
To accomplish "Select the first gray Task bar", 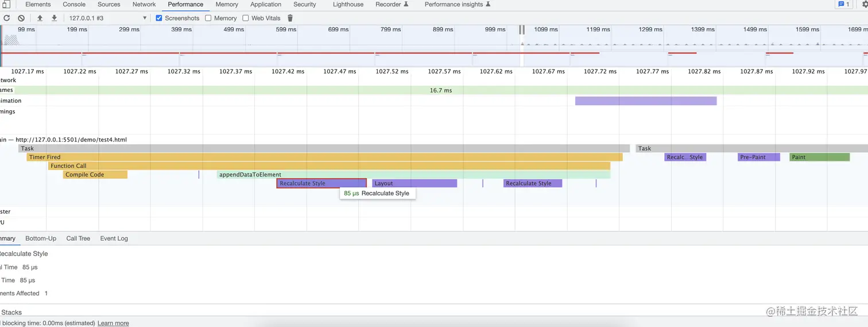I will [x=324, y=148].
